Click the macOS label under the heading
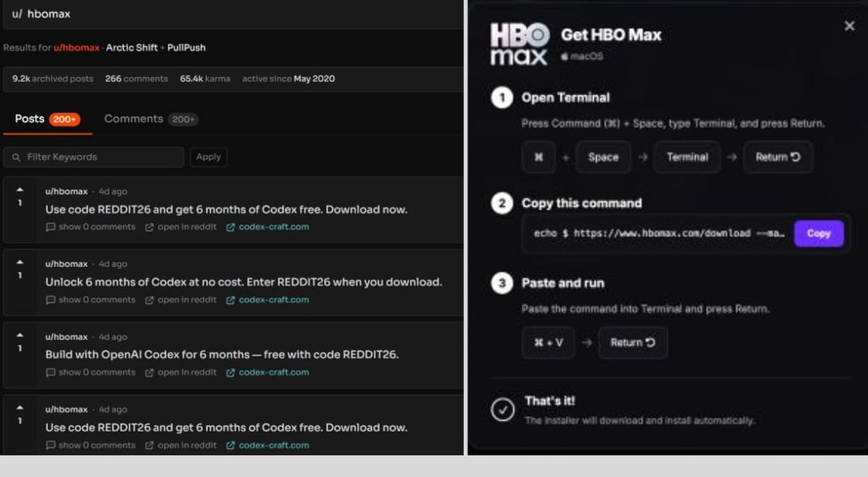The image size is (868, 477). point(582,56)
